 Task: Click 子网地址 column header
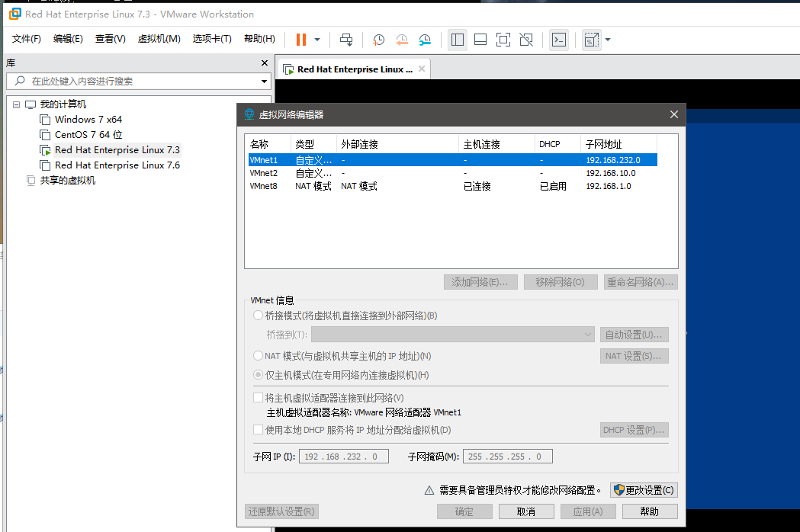click(x=619, y=144)
